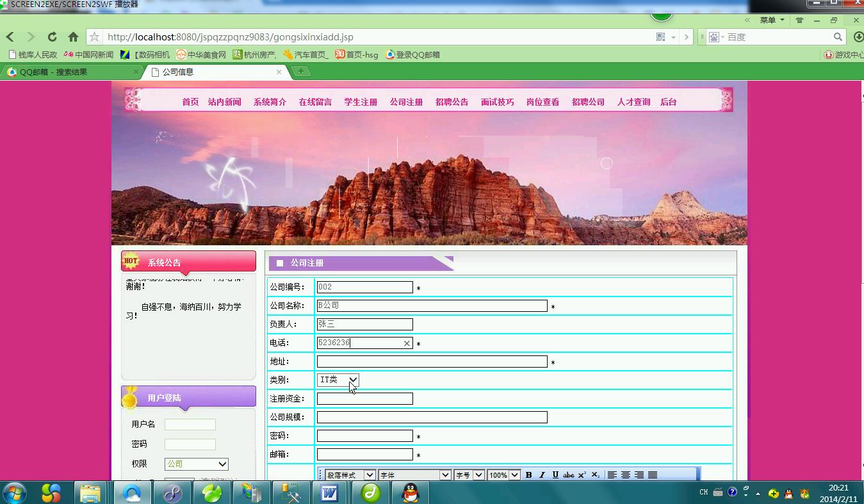Bookmark the page with the star icon
Screen dimensions: 864x504
[94, 37]
